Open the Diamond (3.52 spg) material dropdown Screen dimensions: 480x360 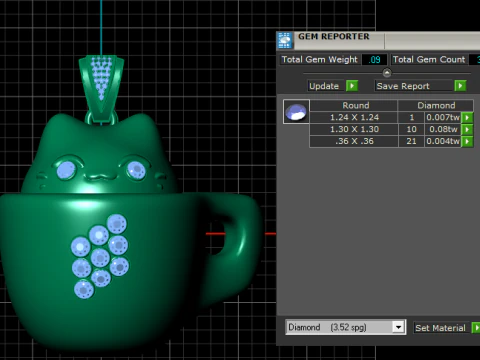coord(398,327)
